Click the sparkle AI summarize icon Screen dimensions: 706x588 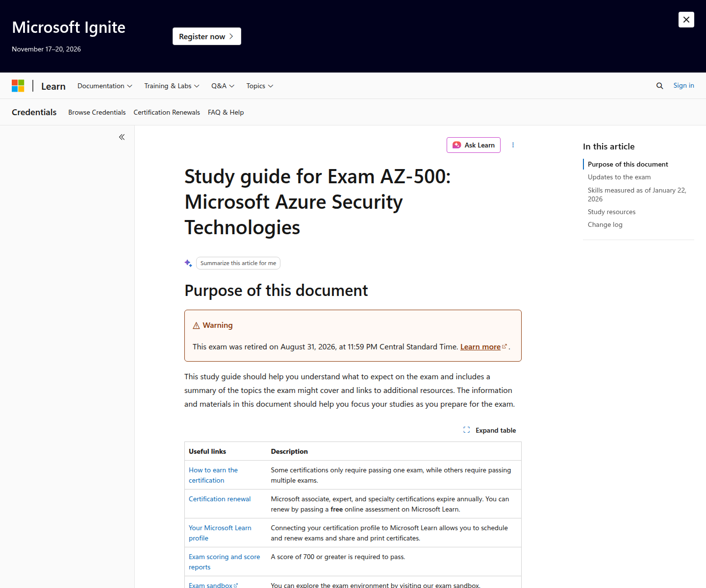(x=188, y=263)
